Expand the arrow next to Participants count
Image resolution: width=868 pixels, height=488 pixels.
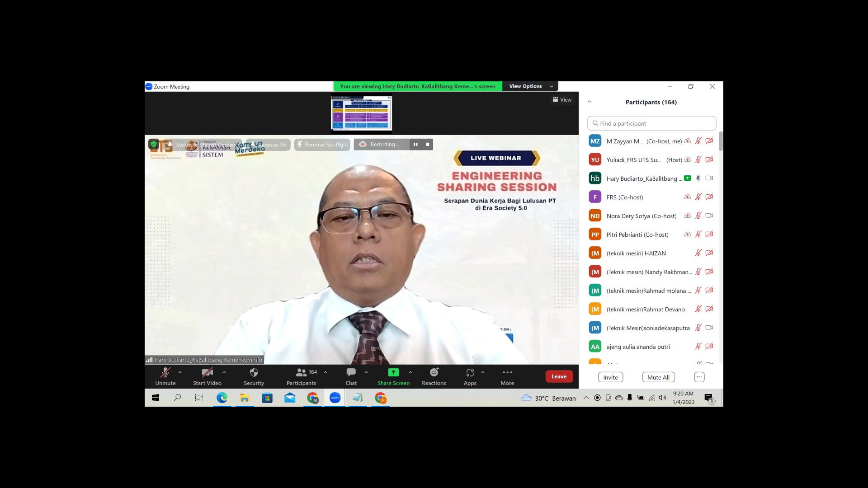[325, 372]
